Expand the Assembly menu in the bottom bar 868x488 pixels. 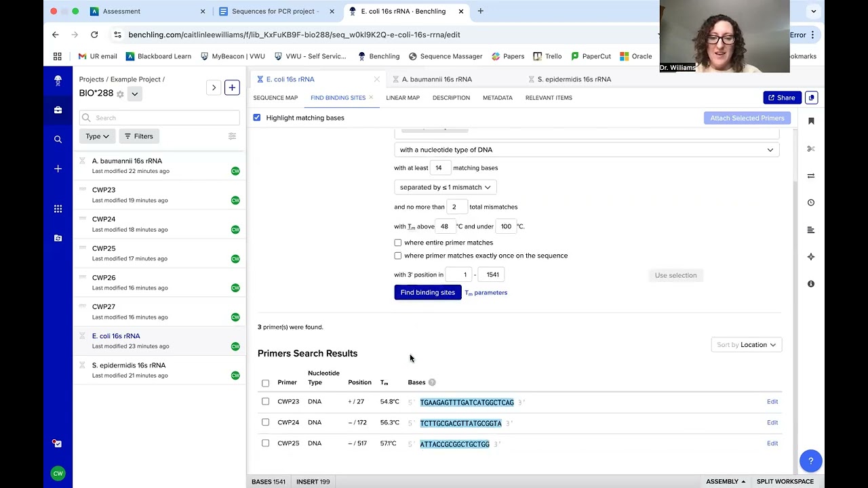[726, 481]
